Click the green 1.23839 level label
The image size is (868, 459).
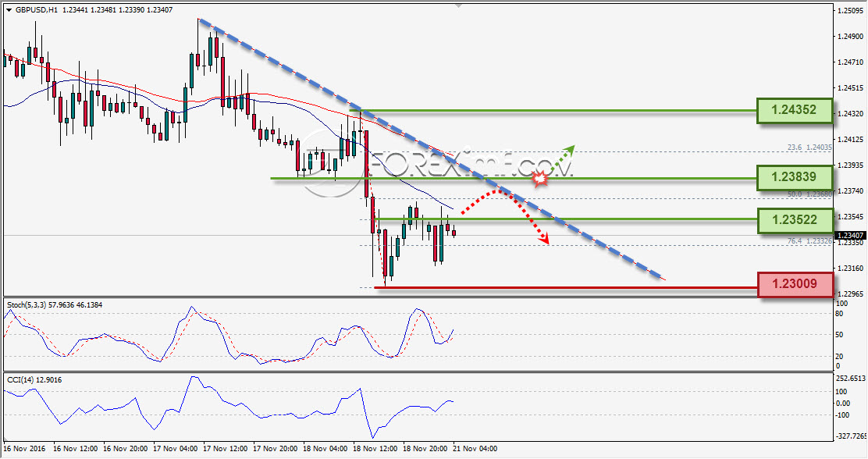point(795,177)
